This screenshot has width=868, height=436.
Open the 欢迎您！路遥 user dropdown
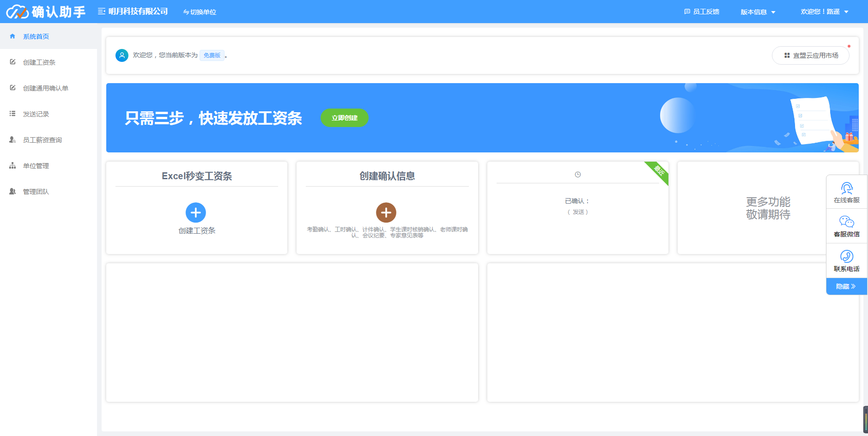[825, 12]
